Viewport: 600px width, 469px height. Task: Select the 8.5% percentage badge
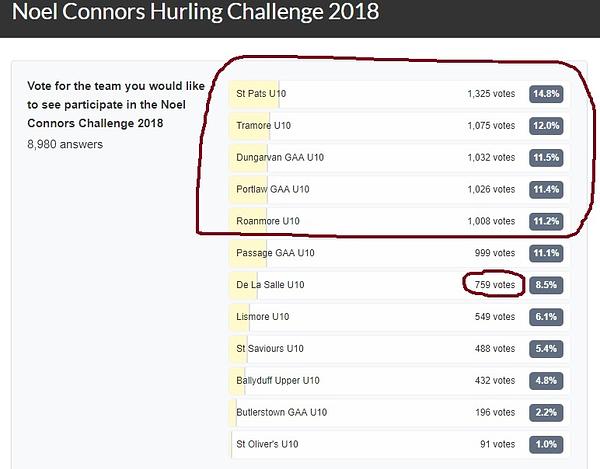tap(546, 285)
